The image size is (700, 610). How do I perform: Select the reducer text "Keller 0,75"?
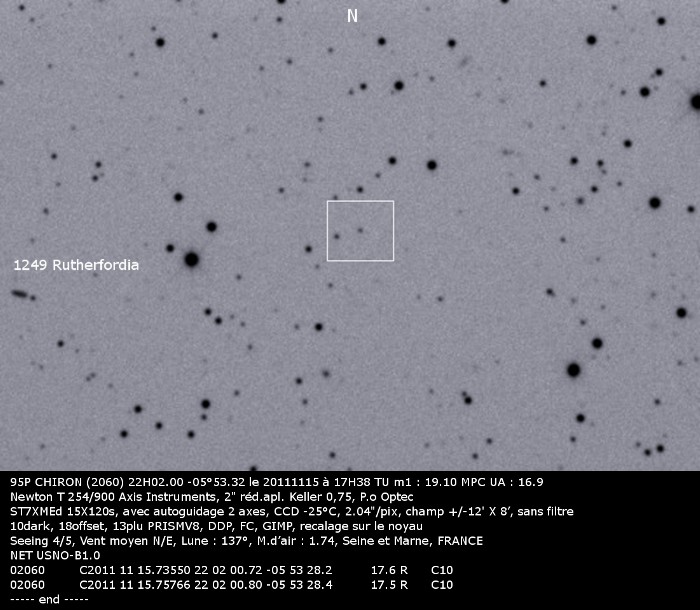[321, 497]
